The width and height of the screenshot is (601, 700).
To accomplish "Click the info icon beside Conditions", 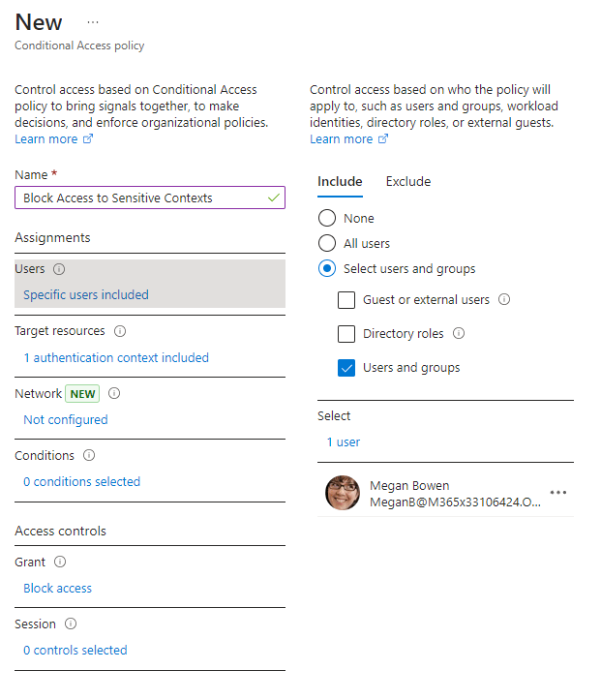I will [x=89, y=455].
